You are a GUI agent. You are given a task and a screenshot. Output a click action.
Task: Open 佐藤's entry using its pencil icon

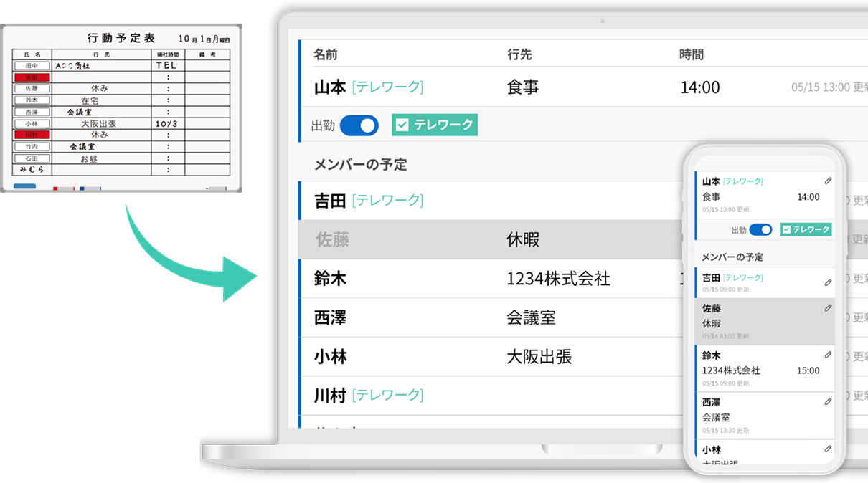(x=828, y=308)
